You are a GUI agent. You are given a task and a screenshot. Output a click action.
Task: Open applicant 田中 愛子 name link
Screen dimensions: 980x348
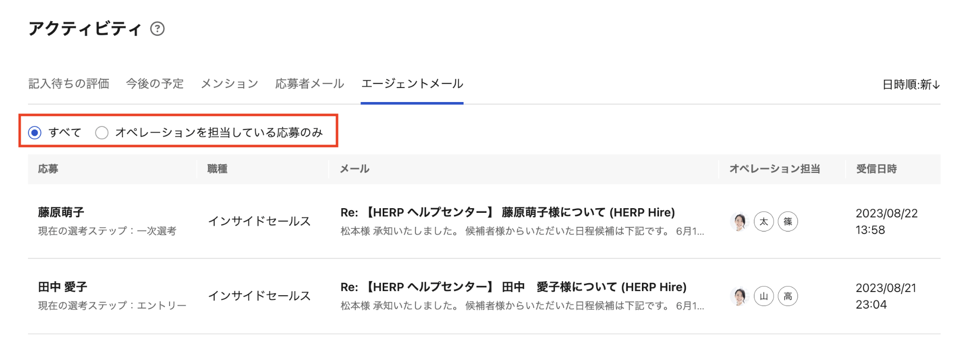click(x=63, y=287)
